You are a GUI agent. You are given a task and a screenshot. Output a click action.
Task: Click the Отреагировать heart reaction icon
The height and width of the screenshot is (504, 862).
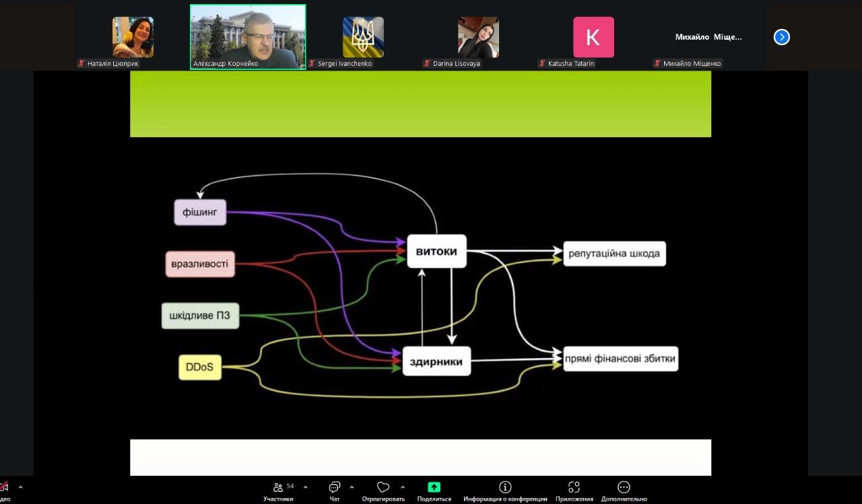383,488
